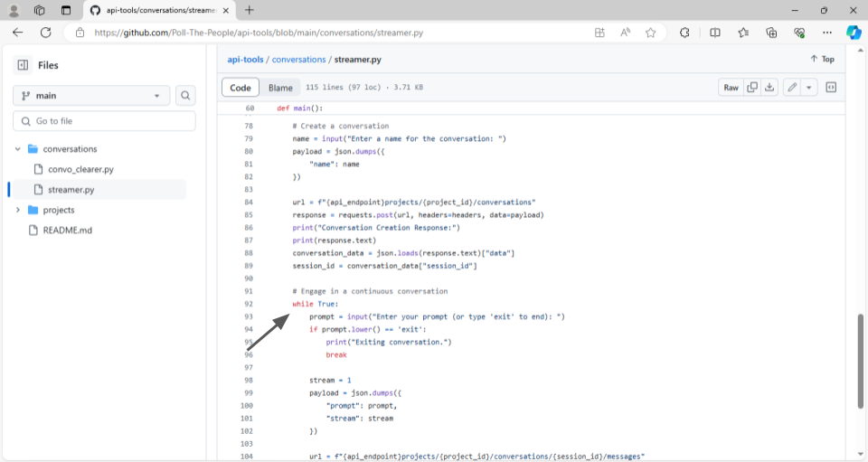The width and height of the screenshot is (868, 462).
Task: Switch to the Blame view tab
Action: click(x=280, y=88)
